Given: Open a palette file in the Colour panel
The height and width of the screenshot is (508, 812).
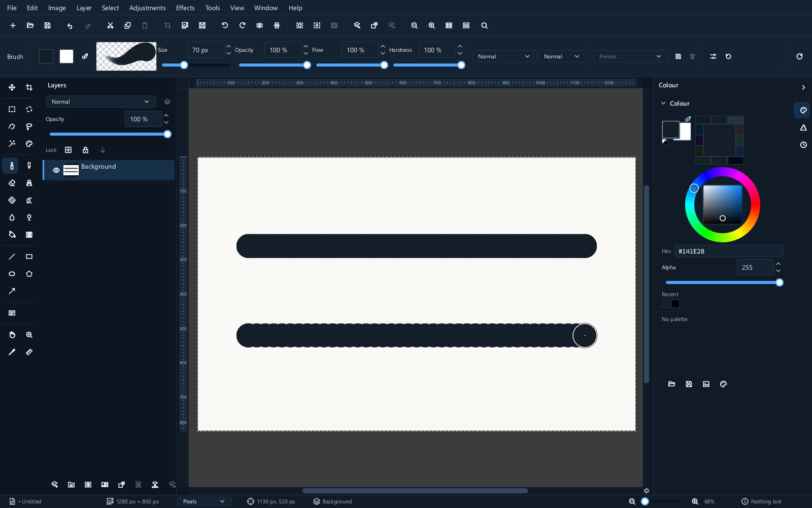Looking at the screenshot, I should 671,384.
